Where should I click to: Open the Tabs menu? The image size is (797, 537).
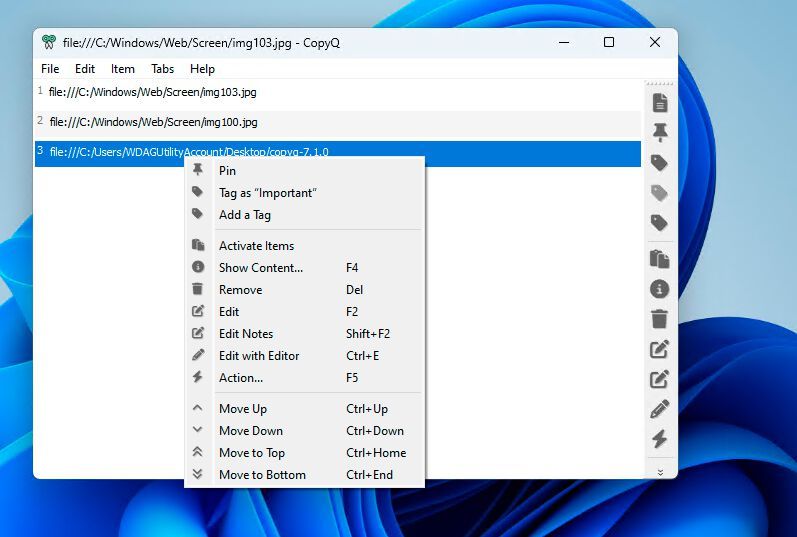162,69
